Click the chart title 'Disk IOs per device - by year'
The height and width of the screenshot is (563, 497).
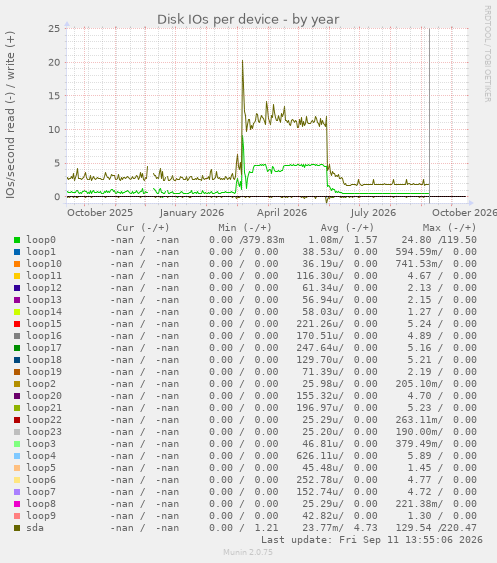248,19
